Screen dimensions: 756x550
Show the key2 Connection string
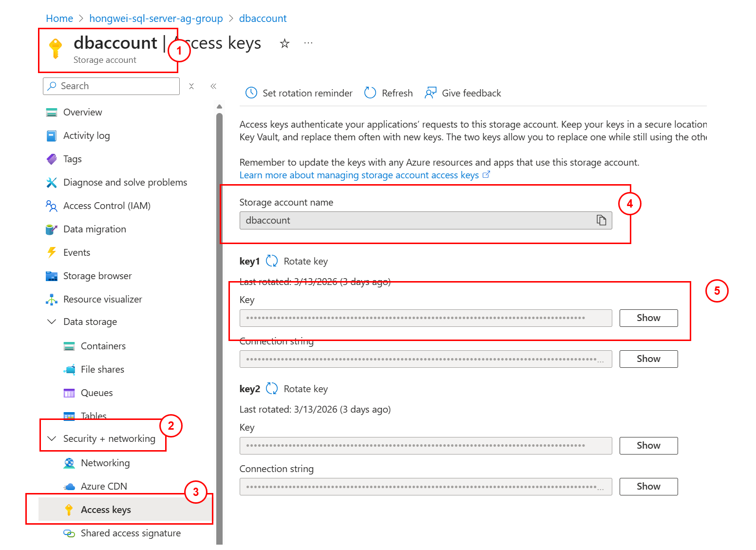click(x=648, y=487)
